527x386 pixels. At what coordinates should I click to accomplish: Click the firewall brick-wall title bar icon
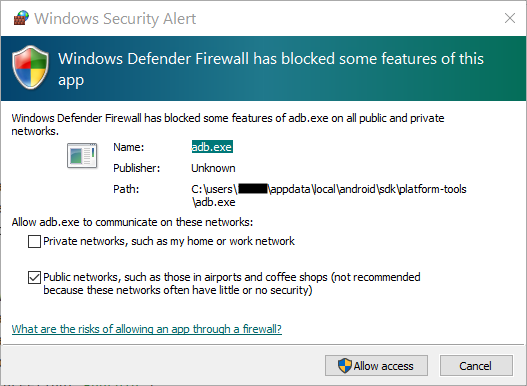click(x=21, y=18)
